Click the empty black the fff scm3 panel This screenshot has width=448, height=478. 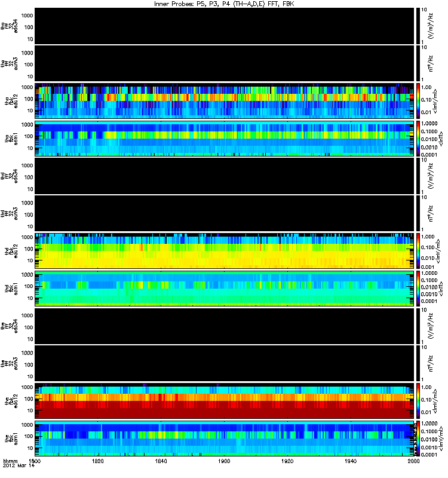point(225,363)
